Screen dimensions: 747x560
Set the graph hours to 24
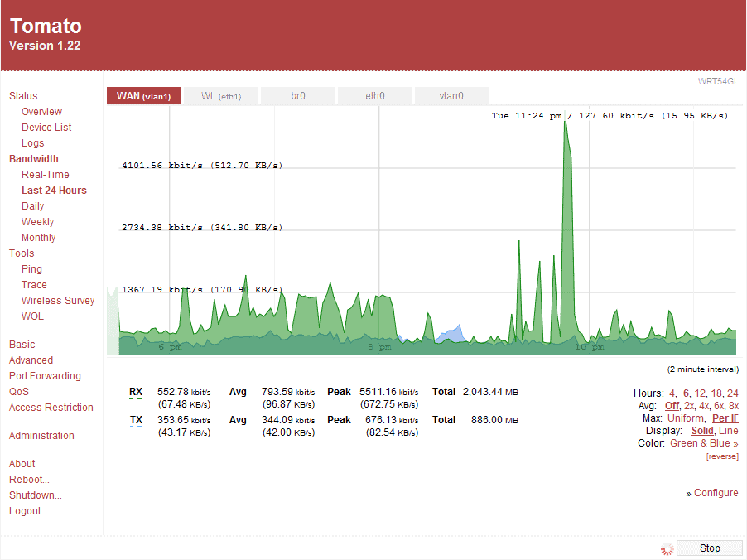(x=732, y=393)
